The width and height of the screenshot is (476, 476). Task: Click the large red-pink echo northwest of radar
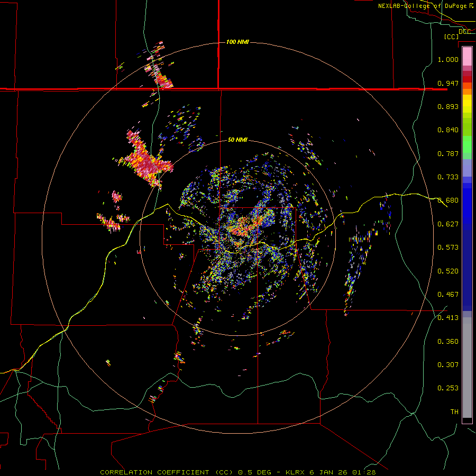pos(145,160)
